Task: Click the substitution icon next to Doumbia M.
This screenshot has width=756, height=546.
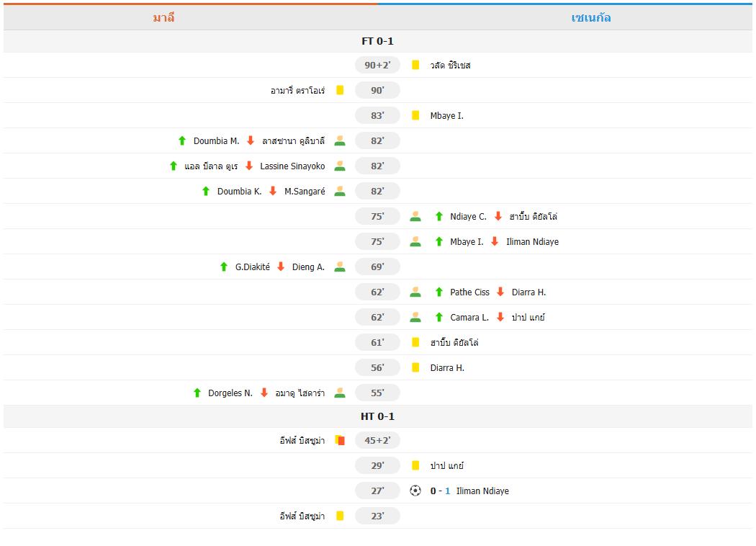Action: point(339,140)
